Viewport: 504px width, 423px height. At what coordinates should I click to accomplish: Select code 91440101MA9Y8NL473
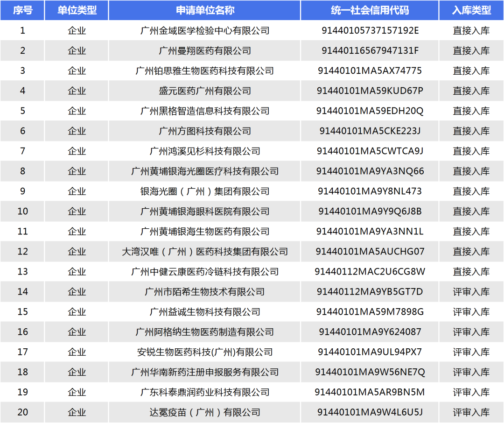click(370, 191)
